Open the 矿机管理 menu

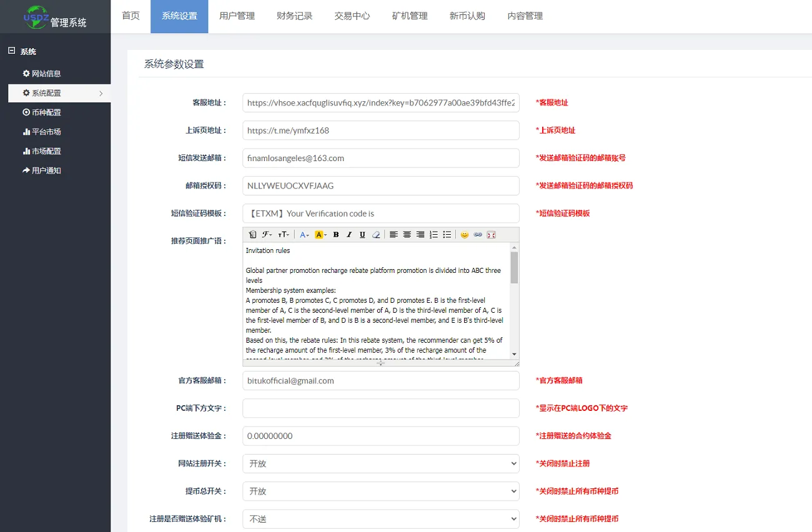409,16
